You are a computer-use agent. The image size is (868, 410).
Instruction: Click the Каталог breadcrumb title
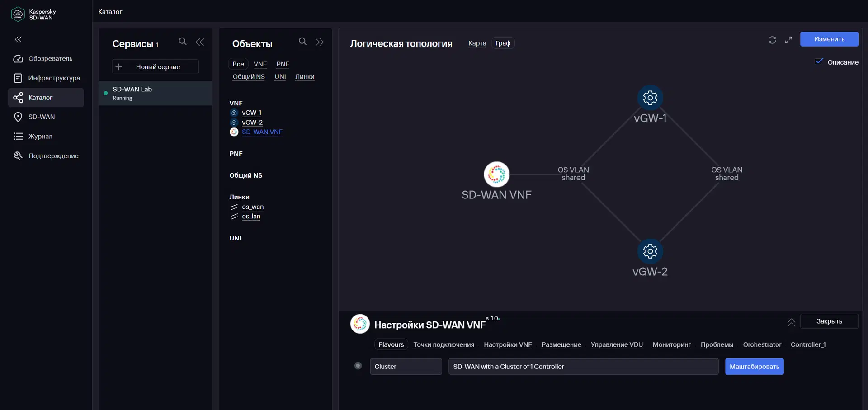tap(110, 12)
